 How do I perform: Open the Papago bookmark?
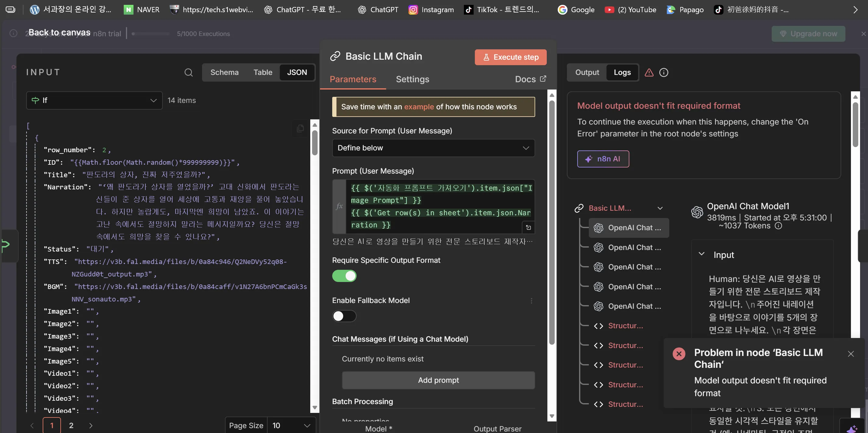click(685, 9)
